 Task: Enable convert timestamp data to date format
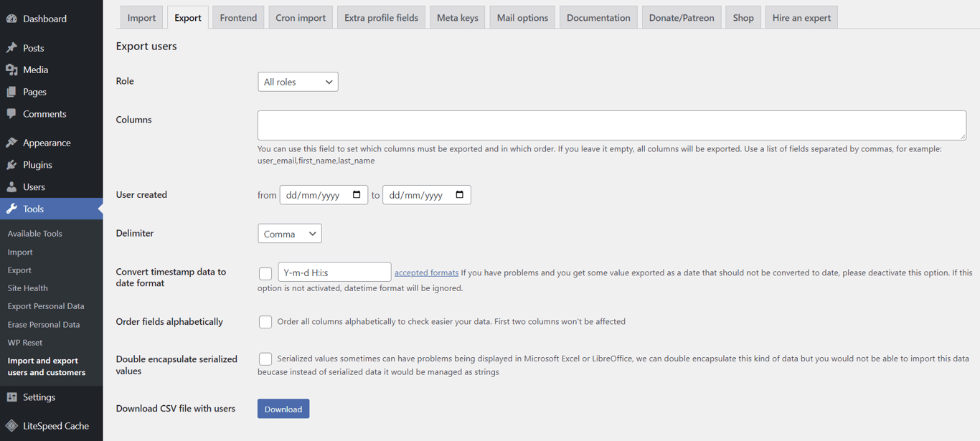click(265, 273)
